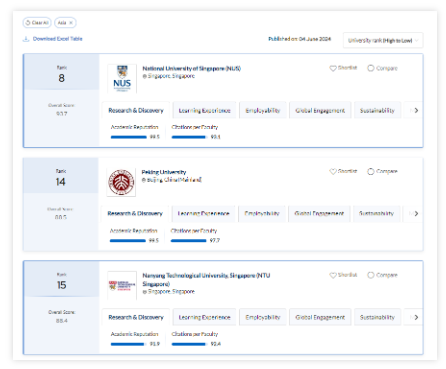Select Global Engagement tab for Nanyang Technological
Screen dimensions: 446x369
(320, 317)
